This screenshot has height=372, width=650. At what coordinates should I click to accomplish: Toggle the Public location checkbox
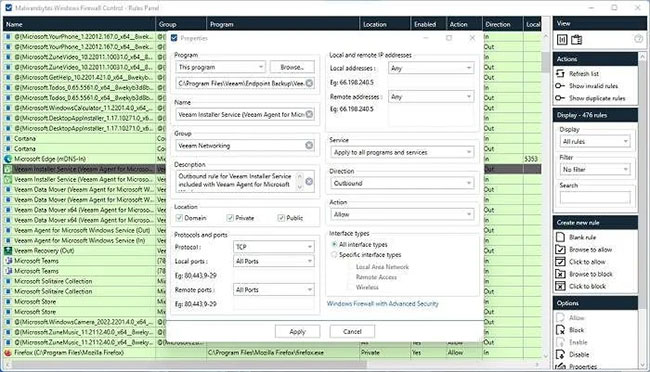point(281,218)
